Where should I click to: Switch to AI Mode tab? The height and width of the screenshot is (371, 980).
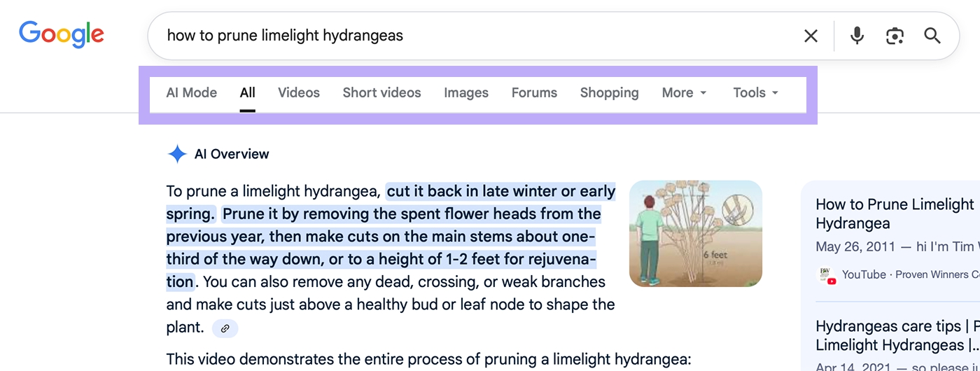click(191, 92)
